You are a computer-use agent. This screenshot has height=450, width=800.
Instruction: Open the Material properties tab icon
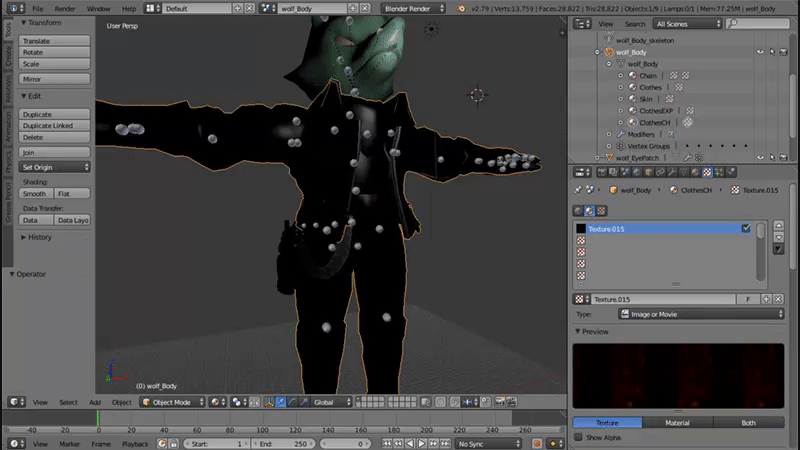[x=695, y=172]
